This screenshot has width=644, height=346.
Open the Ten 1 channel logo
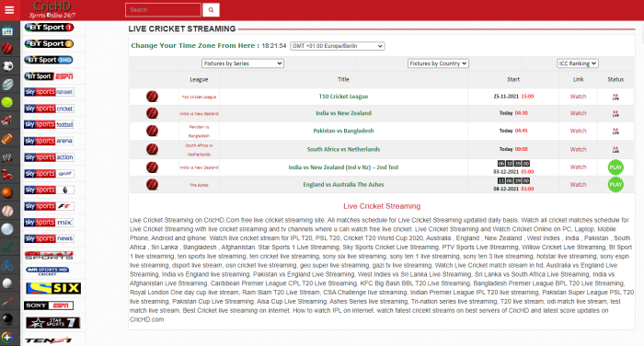click(x=48, y=340)
